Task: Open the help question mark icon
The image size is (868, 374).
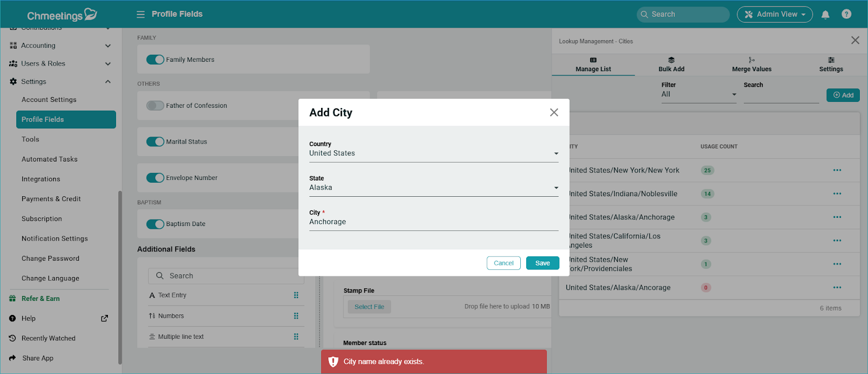Action: coord(846,14)
